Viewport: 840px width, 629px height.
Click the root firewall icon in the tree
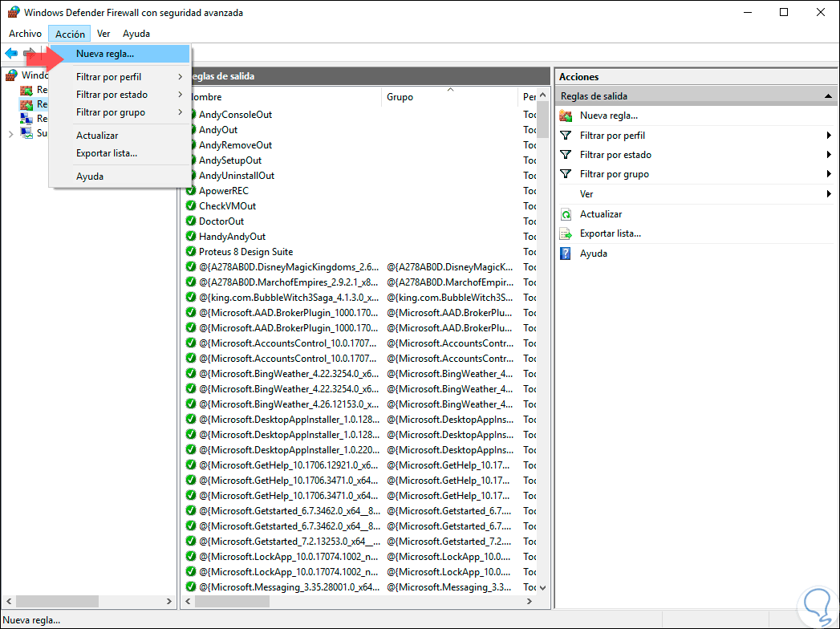point(12,75)
